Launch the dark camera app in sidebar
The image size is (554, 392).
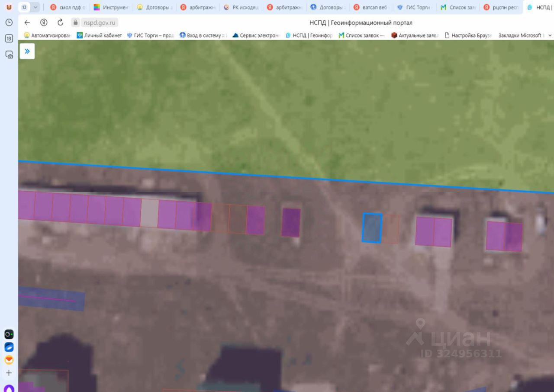click(x=9, y=334)
